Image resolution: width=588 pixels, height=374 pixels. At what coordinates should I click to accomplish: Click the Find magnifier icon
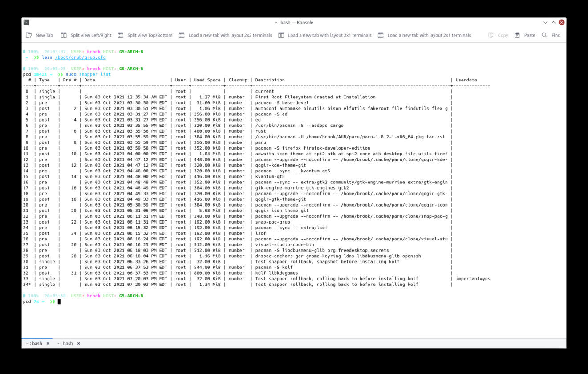point(544,35)
